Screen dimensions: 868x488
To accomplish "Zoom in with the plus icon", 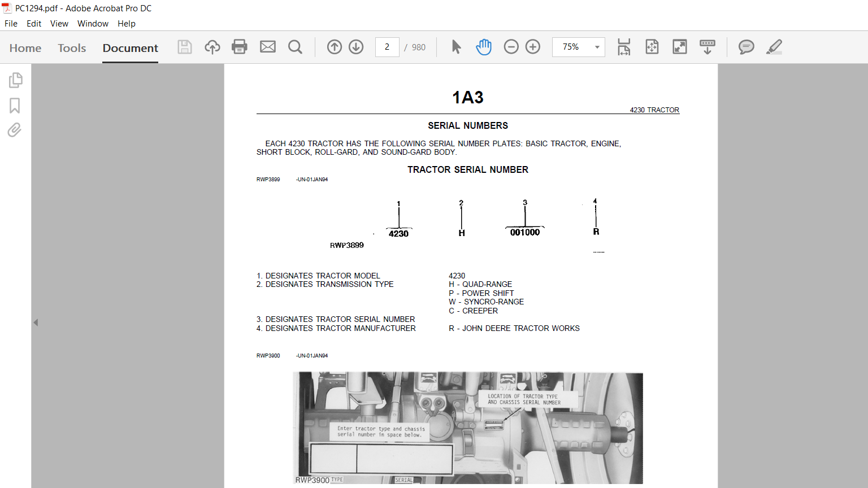I will click(x=533, y=47).
